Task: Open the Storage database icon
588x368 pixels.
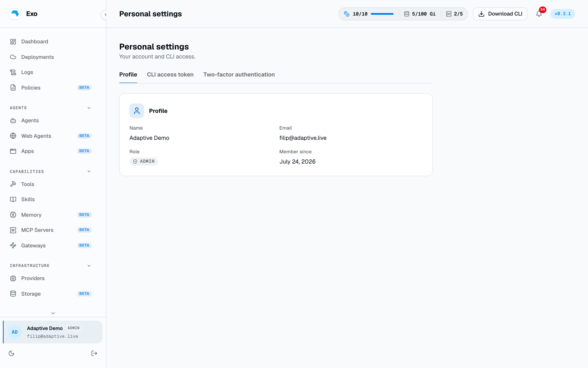Action: (13, 294)
